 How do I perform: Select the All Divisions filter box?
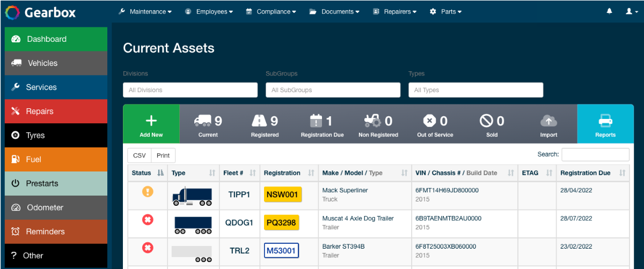point(190,90)
